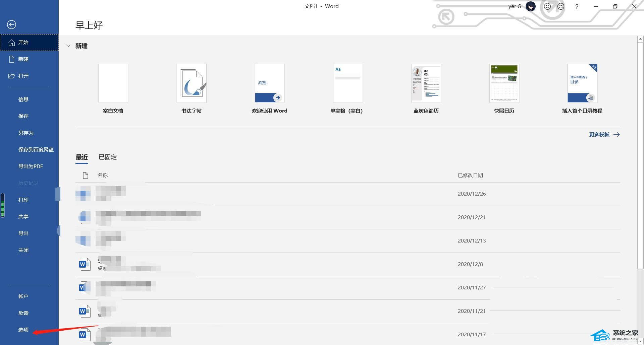Sort by the 名称 column header
Viewport: 644px width, 345px height.
[x=103, y=176]
